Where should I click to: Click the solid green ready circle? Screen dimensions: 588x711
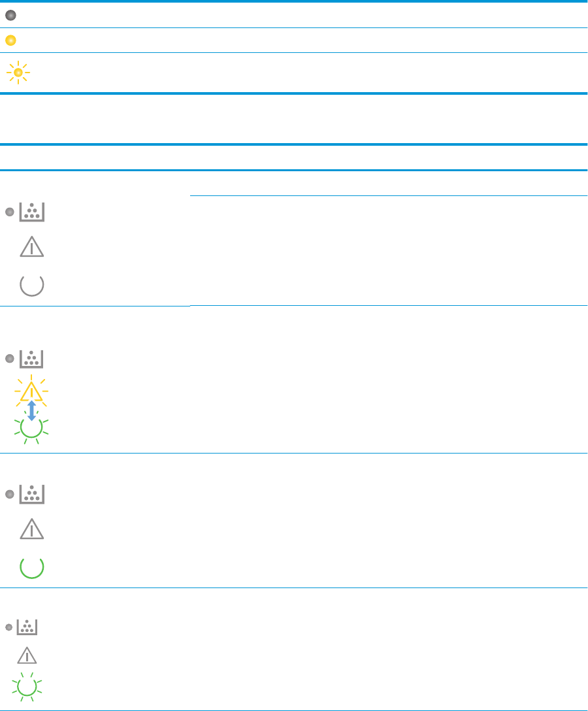[32, 567]
